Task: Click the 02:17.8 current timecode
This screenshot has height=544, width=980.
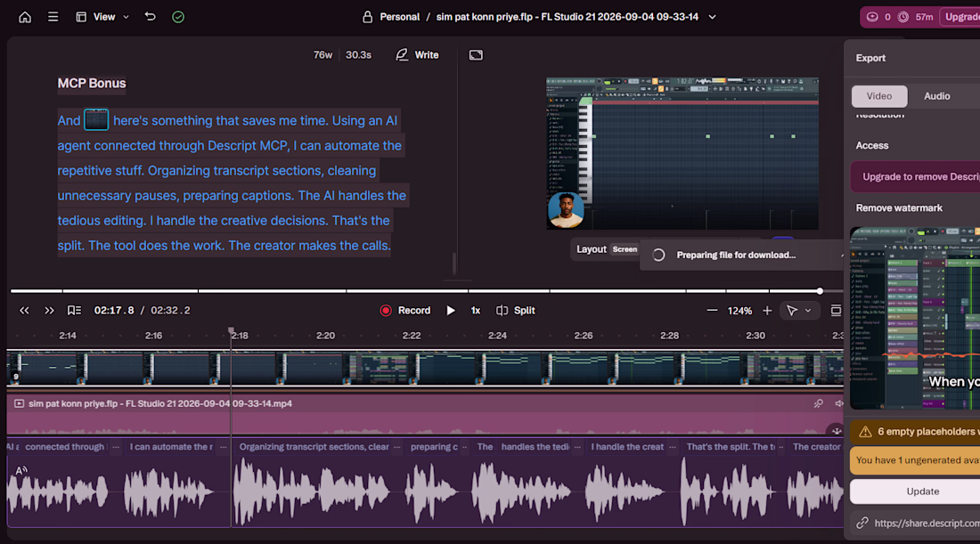Action: coord(114,311)
